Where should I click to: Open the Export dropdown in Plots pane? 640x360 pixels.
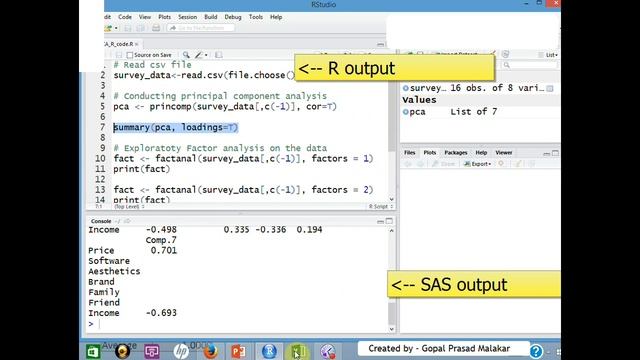(x=478, y=164)
